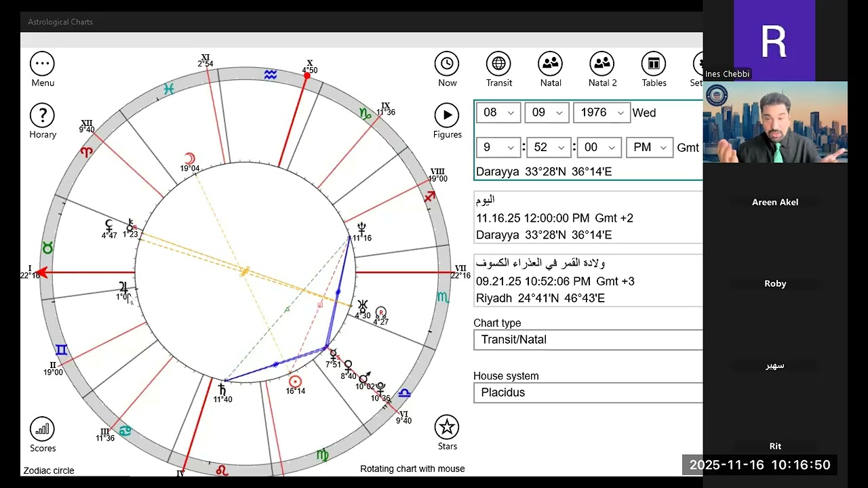
Task: Open the Stars icon
Action: click(x=447, y=427)
